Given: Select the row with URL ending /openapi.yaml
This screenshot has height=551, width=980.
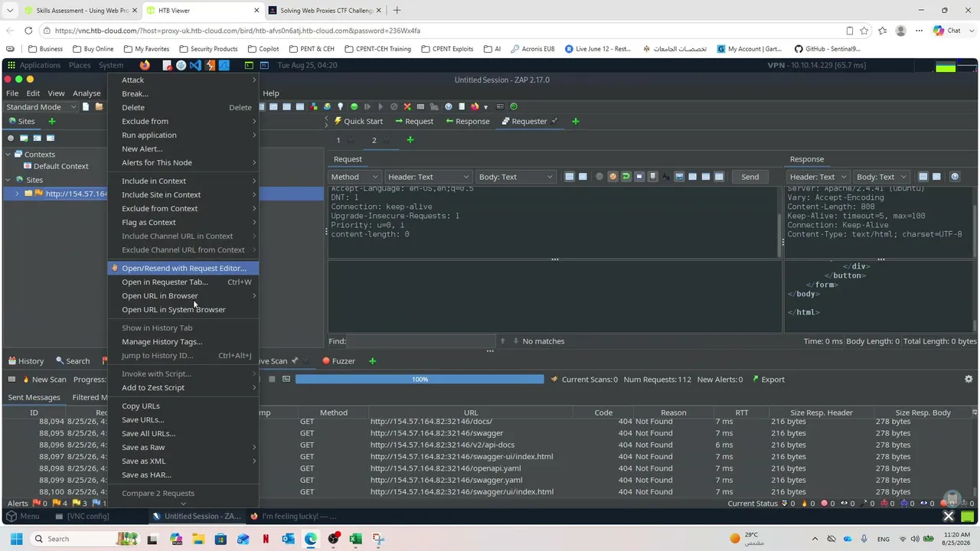Looking at the screenshot, I should coord(490,468).
